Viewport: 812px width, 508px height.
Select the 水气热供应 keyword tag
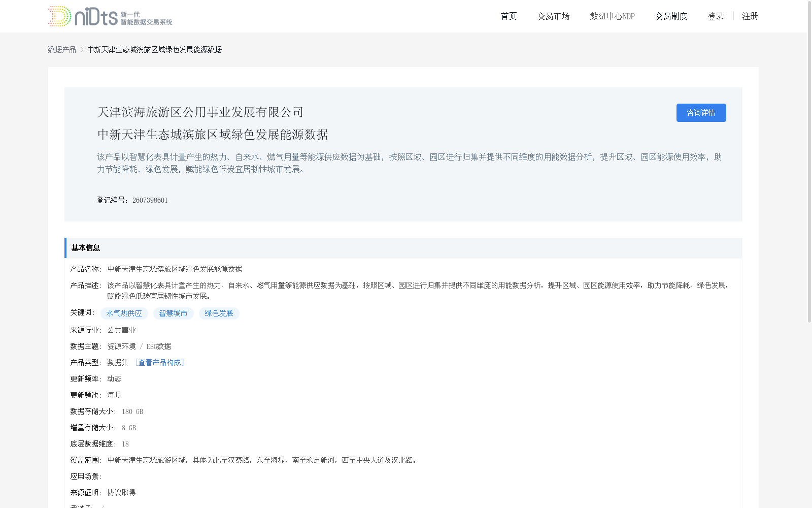pyautogui.click(x=124, y=313)
